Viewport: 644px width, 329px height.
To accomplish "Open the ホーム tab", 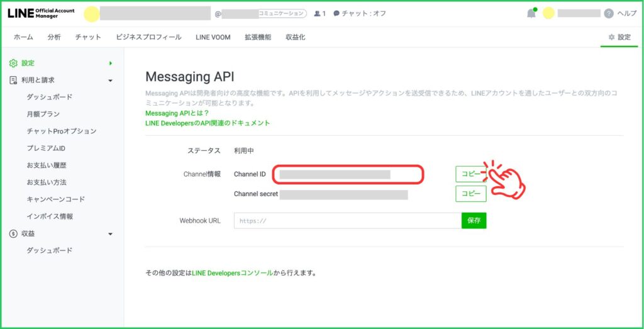I will coord(23,37).
